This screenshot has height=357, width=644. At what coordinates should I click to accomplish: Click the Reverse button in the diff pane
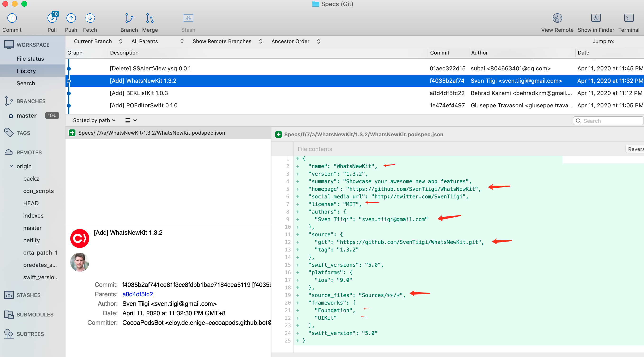tap(635, 149)
